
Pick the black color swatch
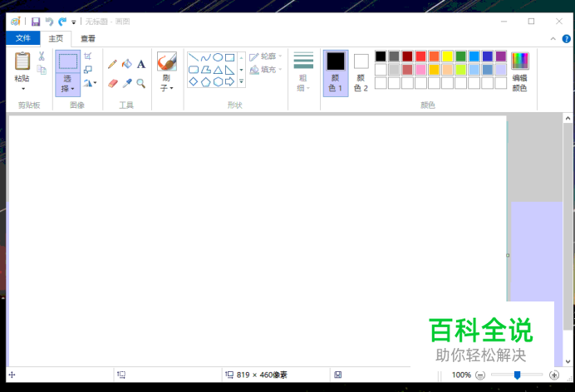coord(381,56)
